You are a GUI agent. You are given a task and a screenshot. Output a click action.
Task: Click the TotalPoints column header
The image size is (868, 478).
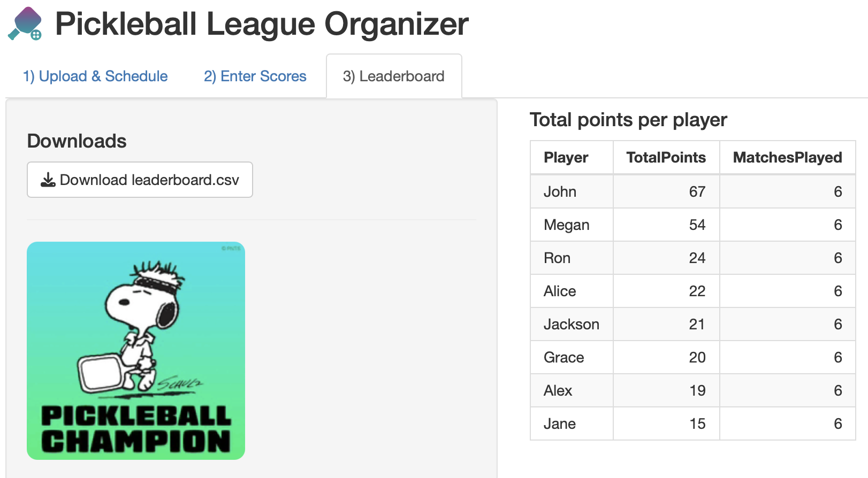click(x=666, y=157)
